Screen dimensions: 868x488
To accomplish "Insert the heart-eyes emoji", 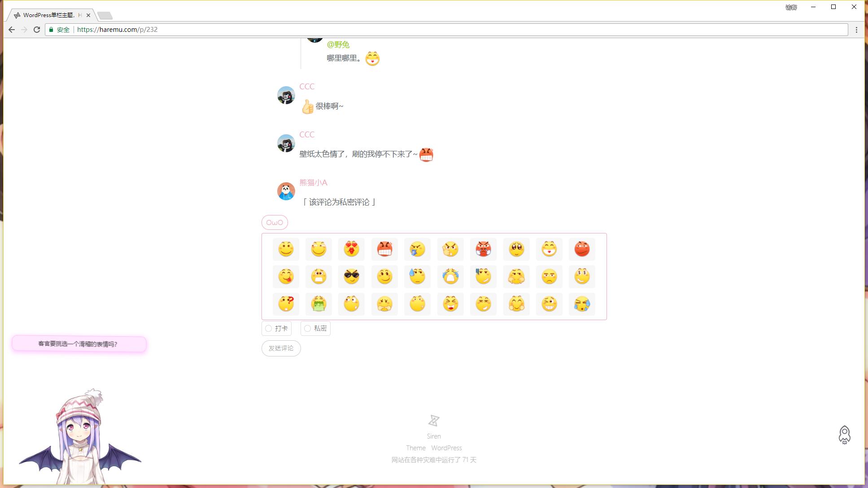I will 351,249.
